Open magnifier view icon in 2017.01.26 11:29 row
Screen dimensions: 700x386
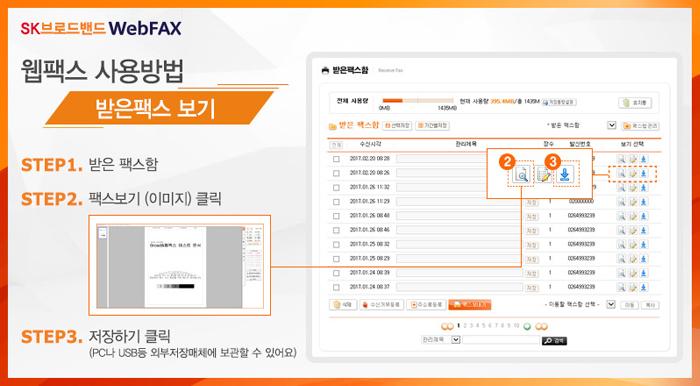(x=621, y=202)
